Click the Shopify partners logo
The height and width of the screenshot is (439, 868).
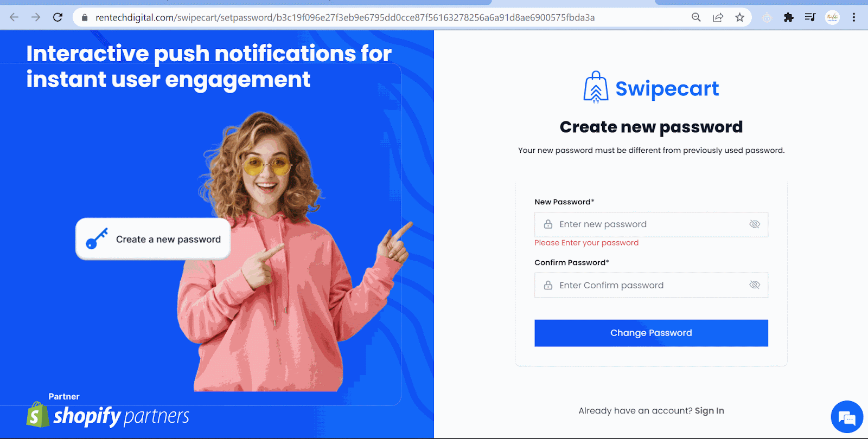pos(107,415)
